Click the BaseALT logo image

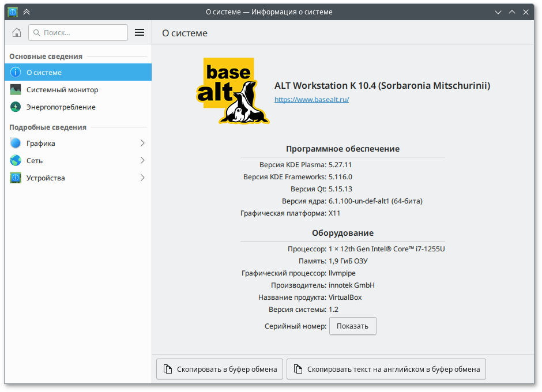coord(236,91)
